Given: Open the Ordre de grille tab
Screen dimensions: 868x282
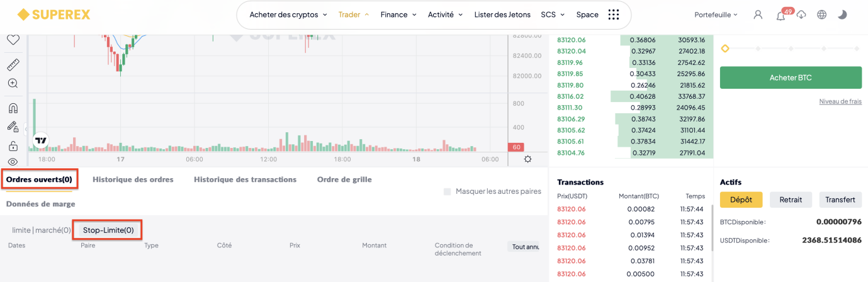Looking at the screenshot, I should click(x=344, y=179).
